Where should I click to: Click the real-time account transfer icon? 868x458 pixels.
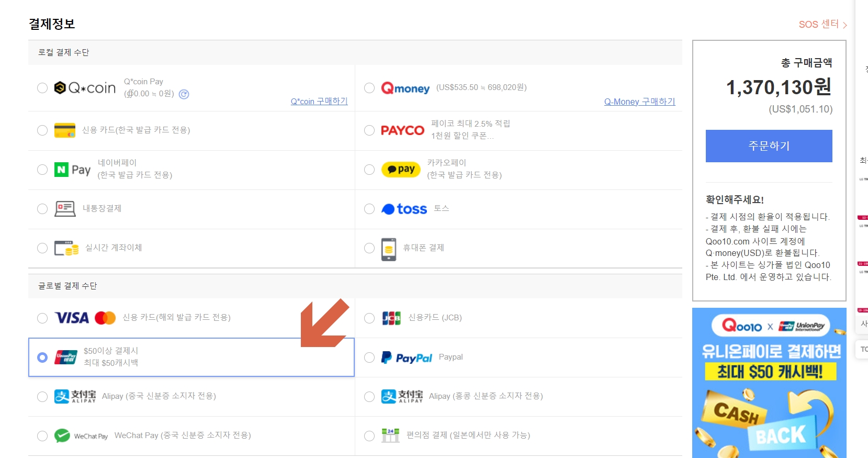66,248
